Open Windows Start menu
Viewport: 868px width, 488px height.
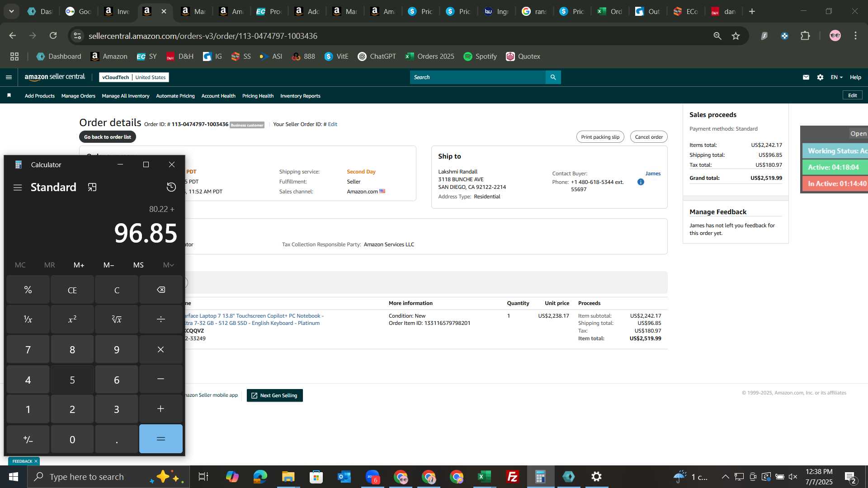[14, 477]
